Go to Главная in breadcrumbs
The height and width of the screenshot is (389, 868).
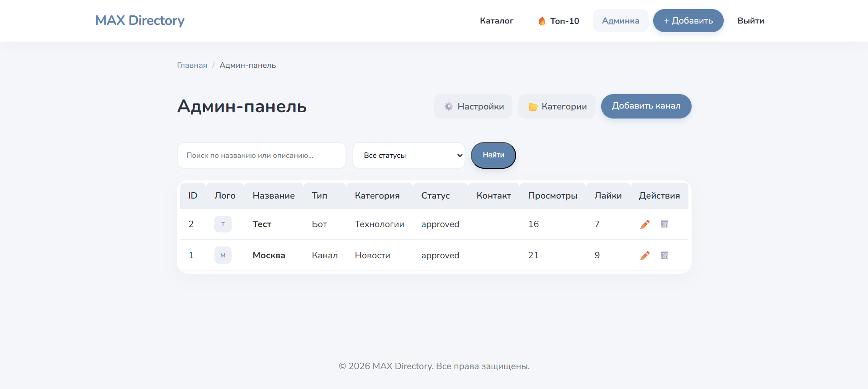click(192, 65)
